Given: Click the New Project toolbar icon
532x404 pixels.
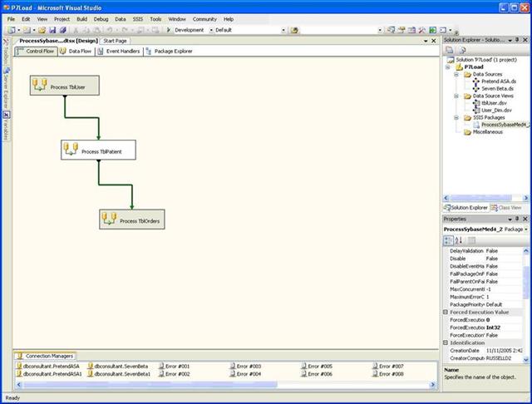Looking at the screenshot, I should (x=12, y=30).
